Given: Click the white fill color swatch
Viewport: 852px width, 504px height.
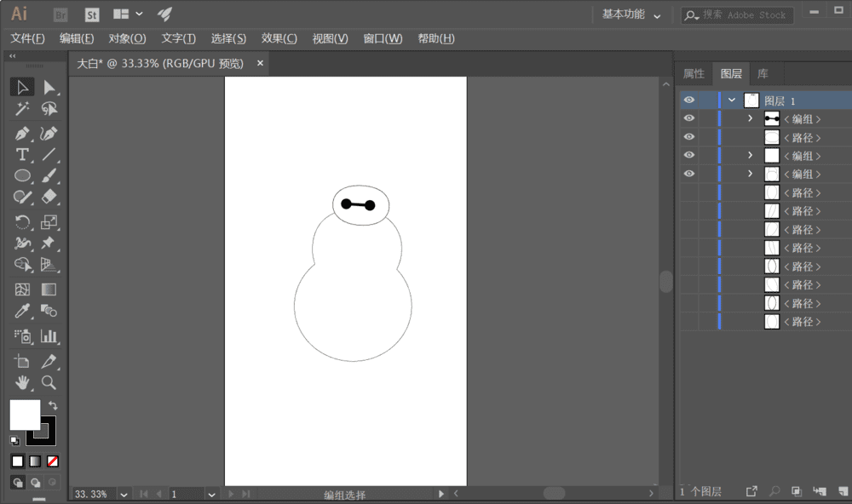Looking at the screenshot, I should pyautogui.click(x=24, y=415).
